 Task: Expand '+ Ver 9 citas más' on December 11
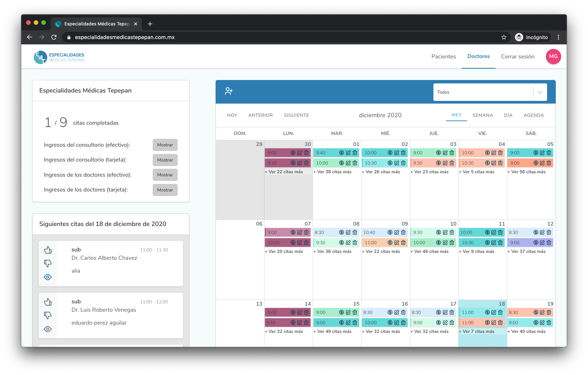pos(476,252)
